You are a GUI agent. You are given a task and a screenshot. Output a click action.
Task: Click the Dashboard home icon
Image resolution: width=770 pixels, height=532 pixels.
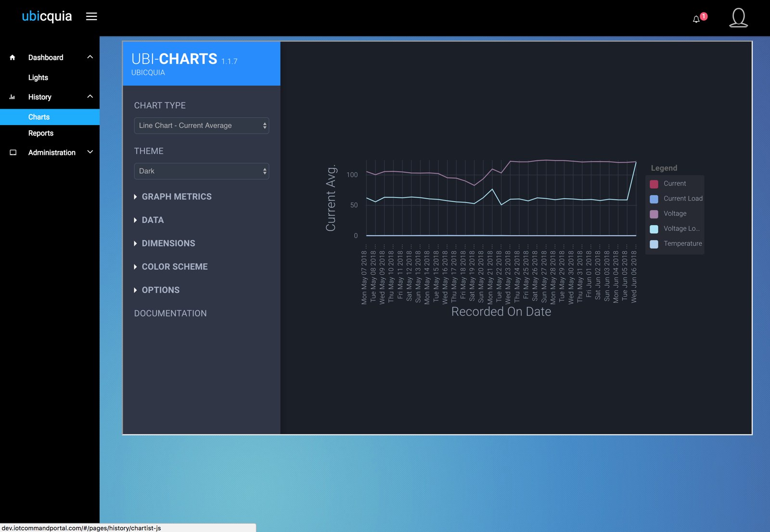tap(13, 58)
